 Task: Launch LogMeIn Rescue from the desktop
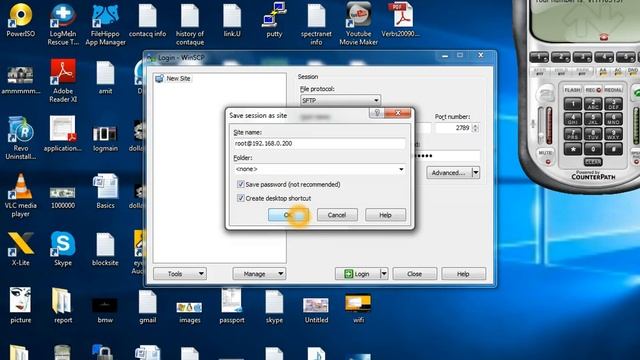(63, 24)
